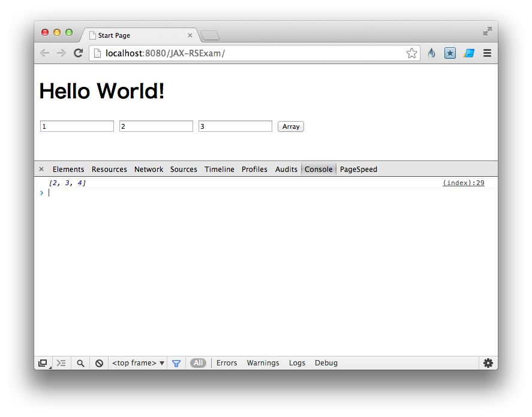Click the water drop extension icon
The height and width of the screenshot is (417, 532).
[x=431, y=53]
